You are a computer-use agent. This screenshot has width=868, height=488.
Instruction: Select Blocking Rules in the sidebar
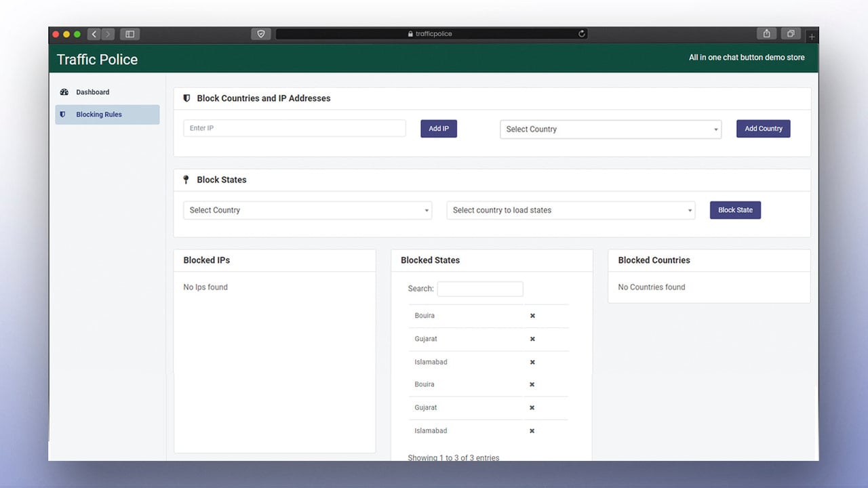point(107,115)
